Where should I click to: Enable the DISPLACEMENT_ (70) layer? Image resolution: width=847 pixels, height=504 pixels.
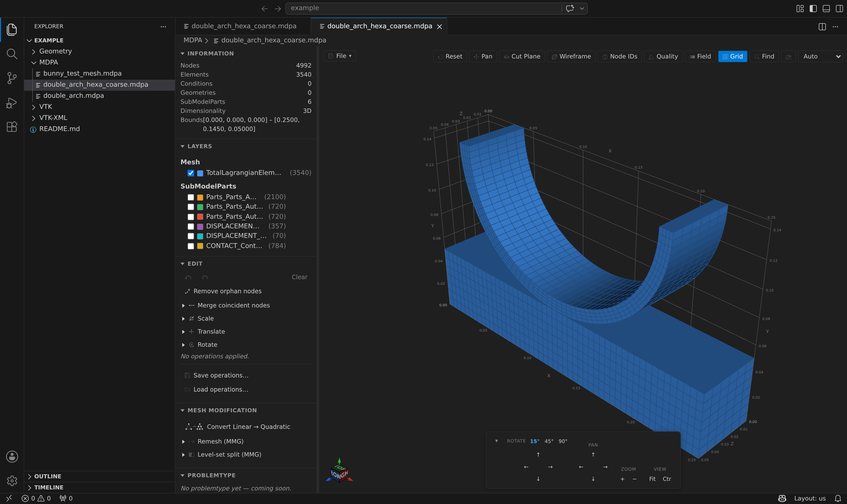(x=191, y=236)
